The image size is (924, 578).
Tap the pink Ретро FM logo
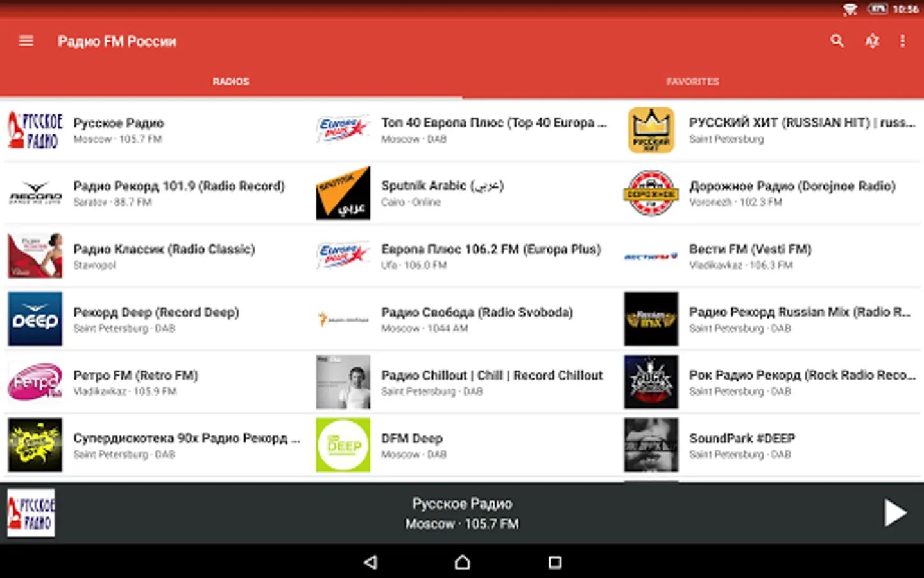35,381
